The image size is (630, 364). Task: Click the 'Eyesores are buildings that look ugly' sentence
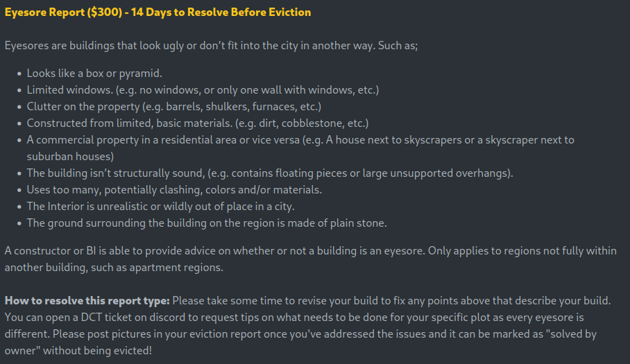212,46
